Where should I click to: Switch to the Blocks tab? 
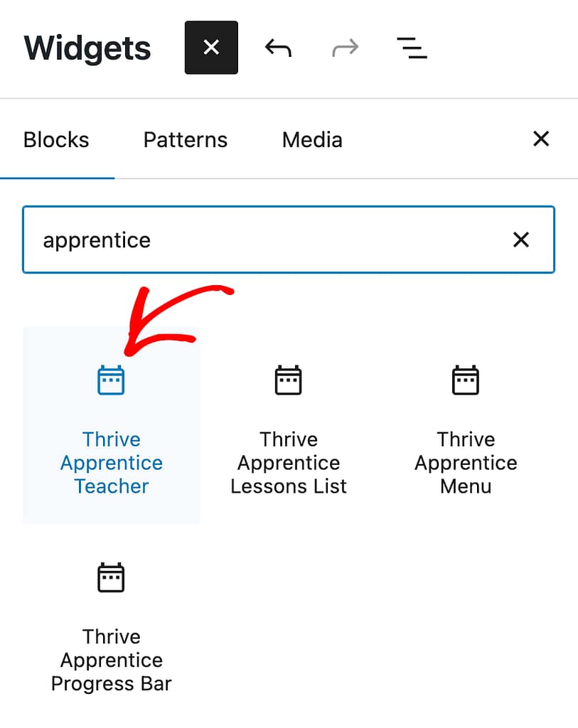(x=56, y=139)
